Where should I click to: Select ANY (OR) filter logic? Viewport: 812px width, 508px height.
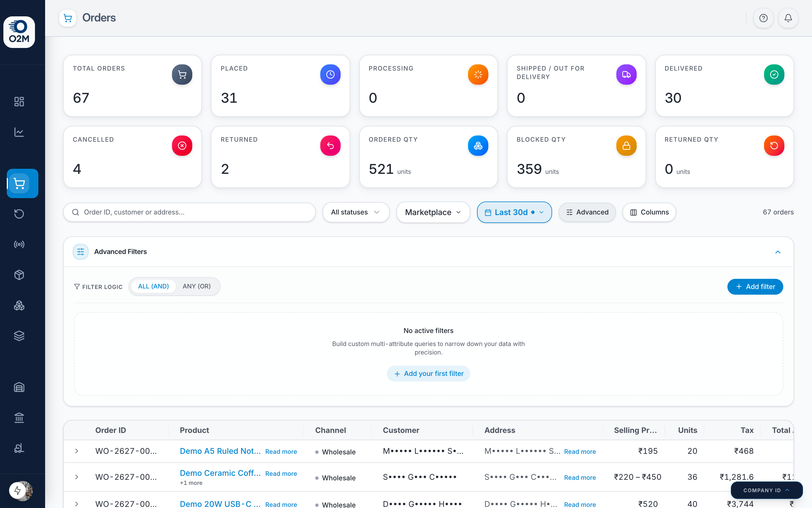coord(197,286)
